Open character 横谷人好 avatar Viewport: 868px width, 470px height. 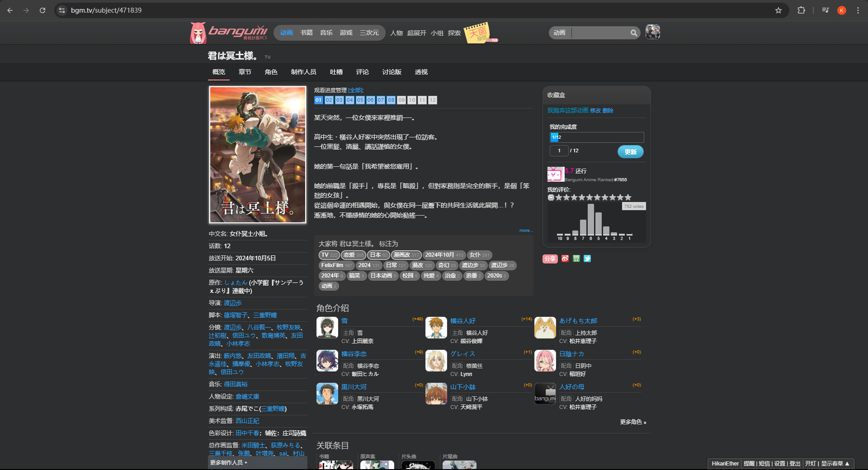click(436, 328)
